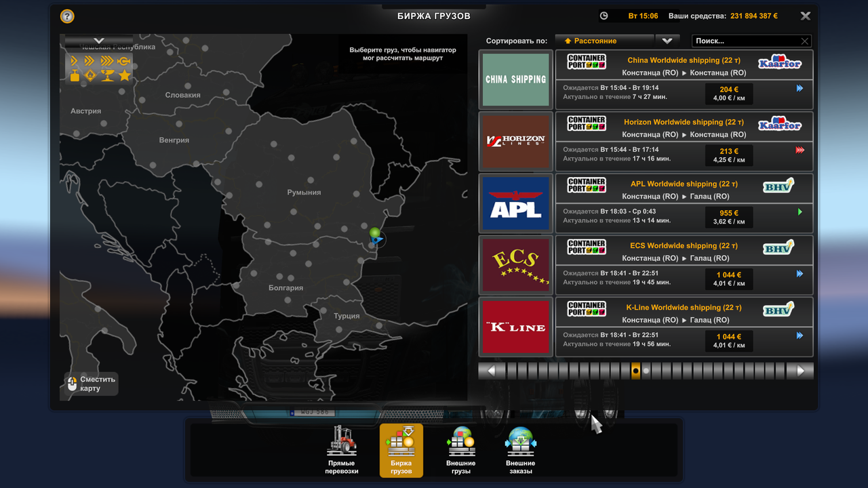Click Container Port logo in APL row
The height and width of the screenshot is (488, 868).
click(587, 185)
